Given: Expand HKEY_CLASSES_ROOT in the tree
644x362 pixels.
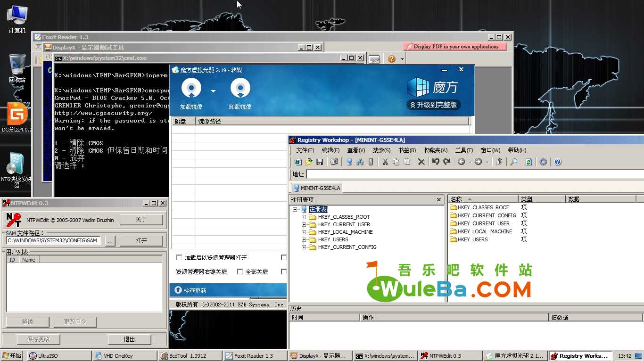Looking at the screenshot, I should (x=304, y=217).
